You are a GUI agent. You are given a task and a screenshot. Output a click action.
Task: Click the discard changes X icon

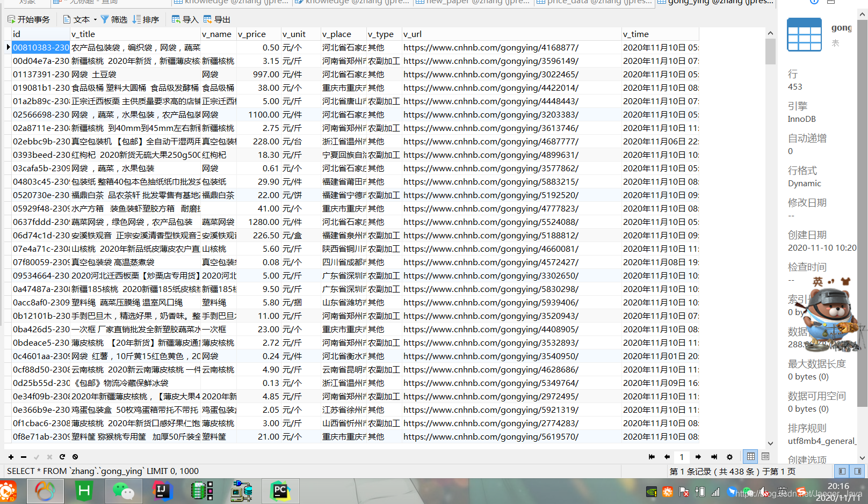(49, 457)
